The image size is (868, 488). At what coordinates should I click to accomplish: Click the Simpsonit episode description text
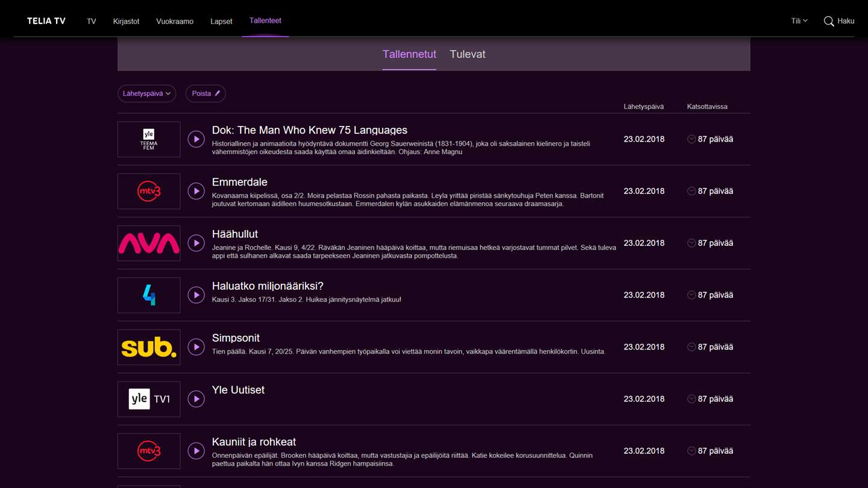409,351
